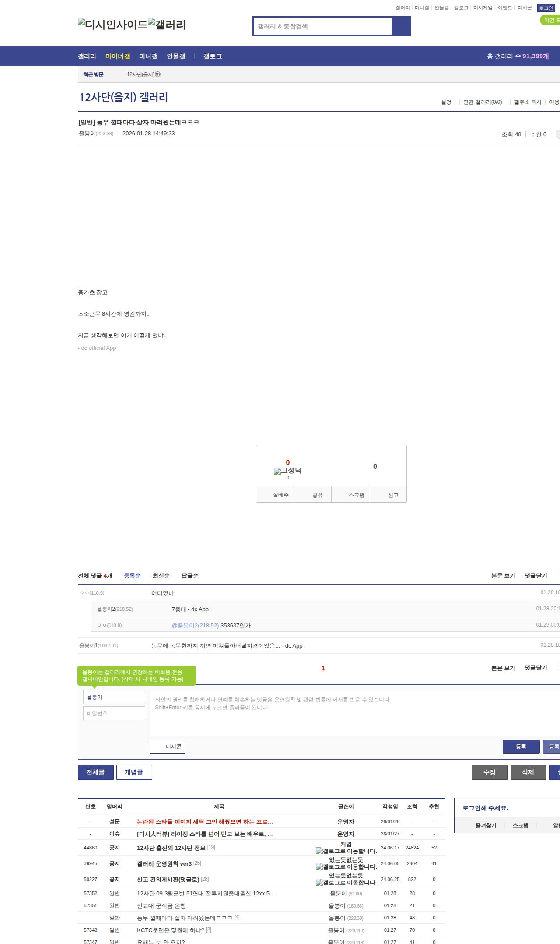Click the 신고 button
The height and width of the screenshot is (944, 560).
(388, 495)
